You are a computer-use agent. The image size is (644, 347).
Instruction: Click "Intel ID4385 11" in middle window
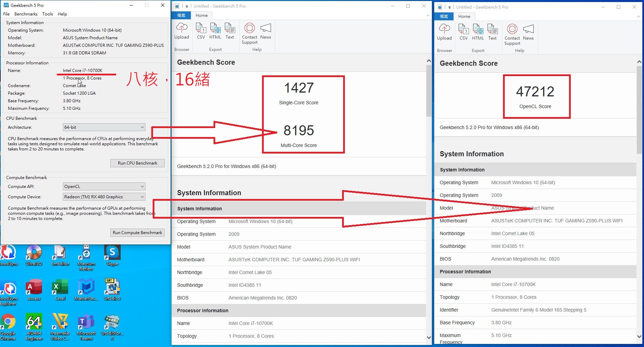point(245,285)
